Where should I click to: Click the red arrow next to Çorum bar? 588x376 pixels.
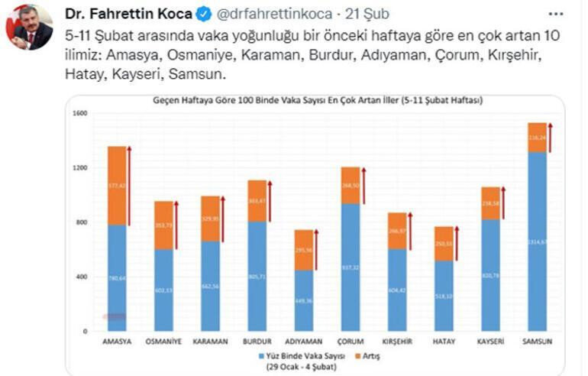363,186
